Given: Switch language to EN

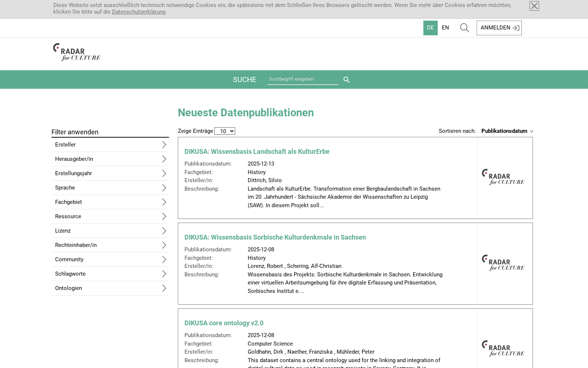Looking at the screenshot, I should tap(445, 28).
